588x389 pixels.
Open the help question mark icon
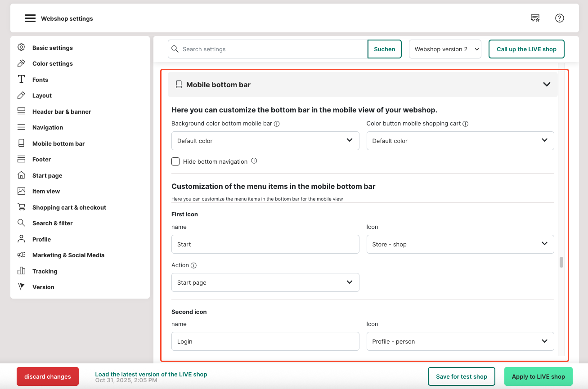pos(559,18)
